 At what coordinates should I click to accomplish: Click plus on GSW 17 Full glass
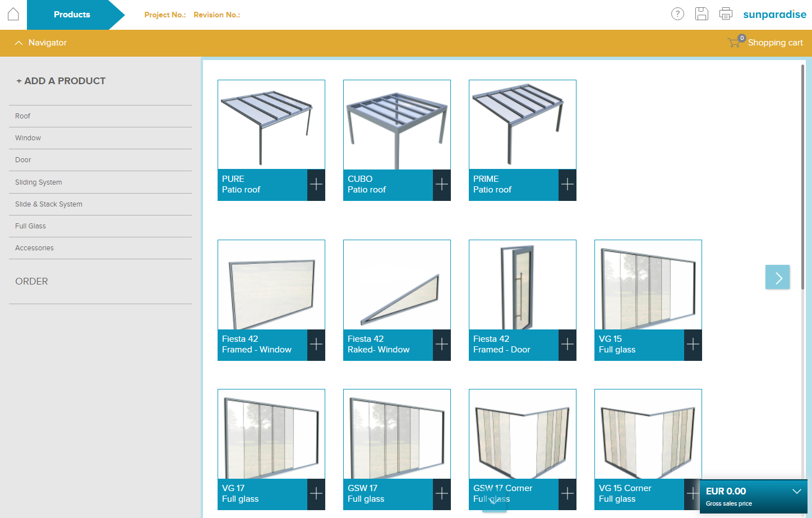pos(442,494)
